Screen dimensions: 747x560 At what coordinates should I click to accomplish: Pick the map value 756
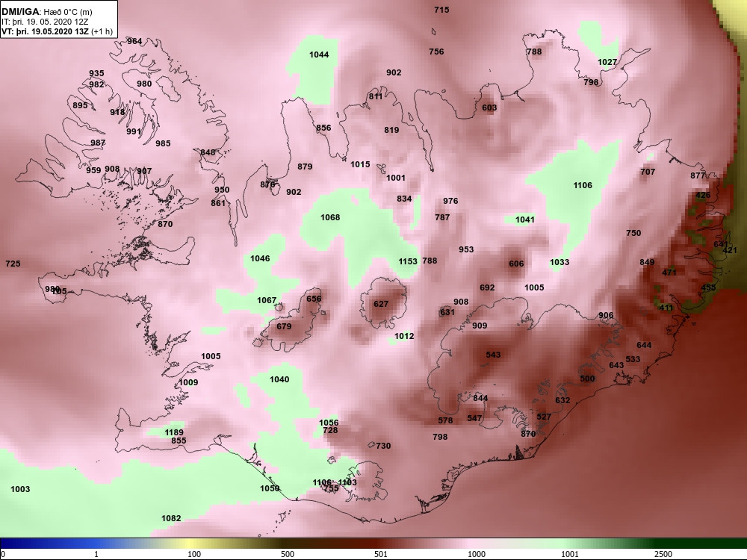[436, 52]
